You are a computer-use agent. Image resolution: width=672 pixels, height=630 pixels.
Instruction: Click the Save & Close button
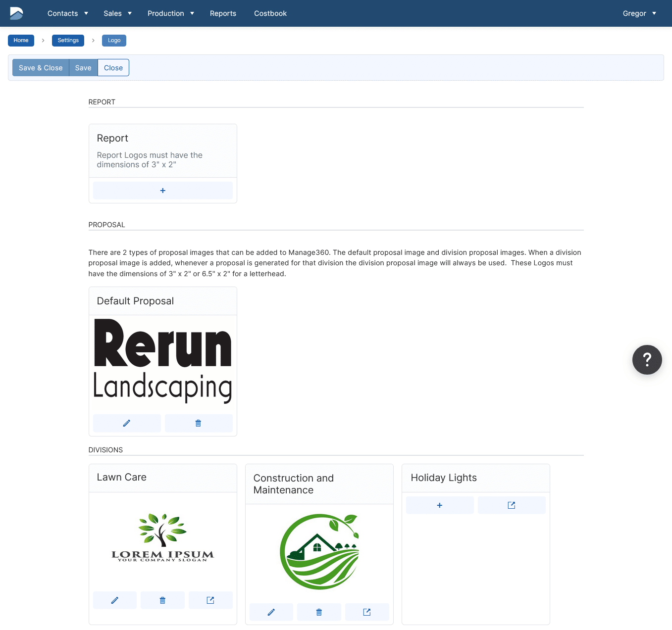(41, 68)
